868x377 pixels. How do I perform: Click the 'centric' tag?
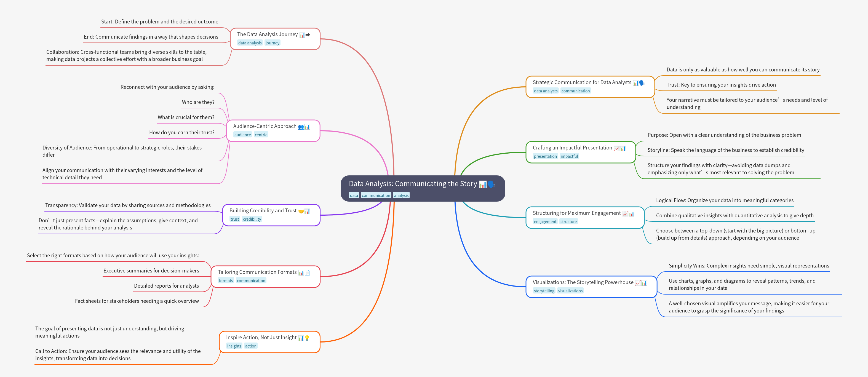pos(261,135)
